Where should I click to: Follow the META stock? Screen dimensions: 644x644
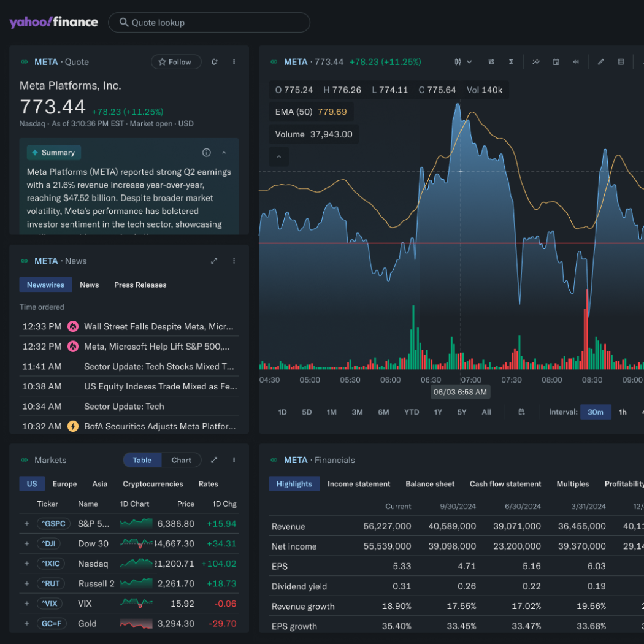point(176,62)
